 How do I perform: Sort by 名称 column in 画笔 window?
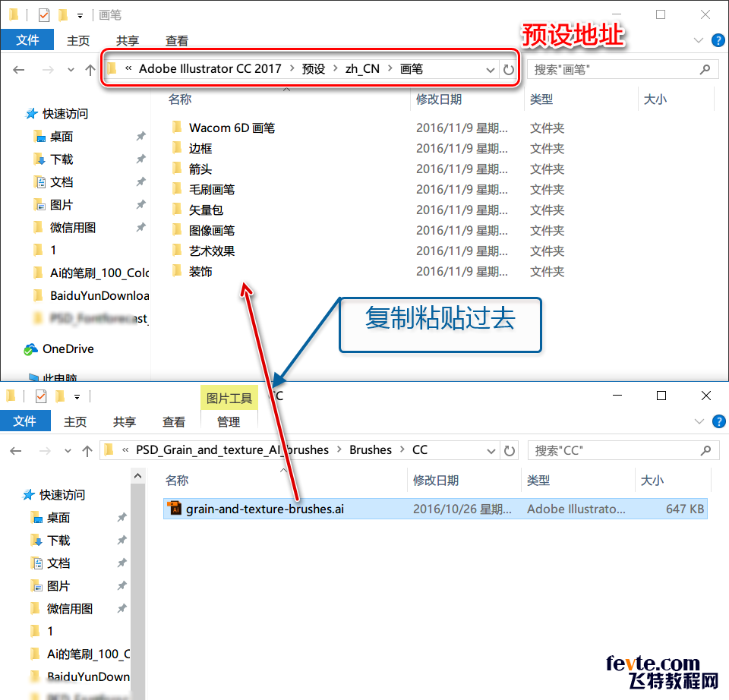[180, 99]
